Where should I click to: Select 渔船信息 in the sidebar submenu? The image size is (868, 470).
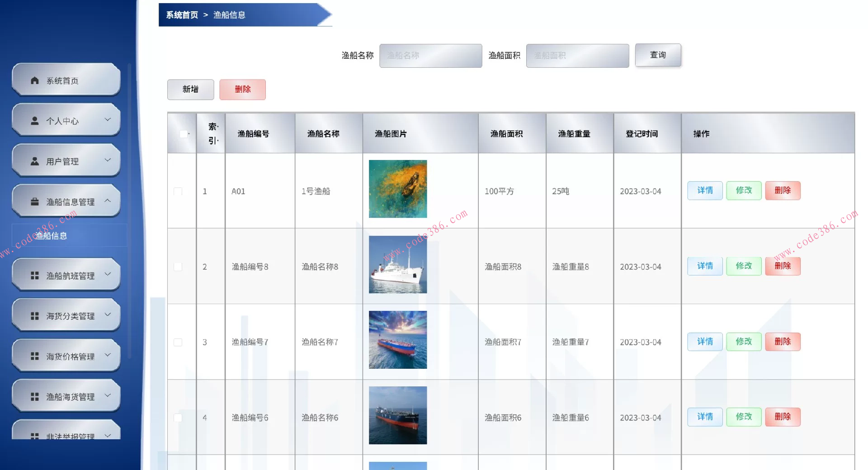(52, 235)
